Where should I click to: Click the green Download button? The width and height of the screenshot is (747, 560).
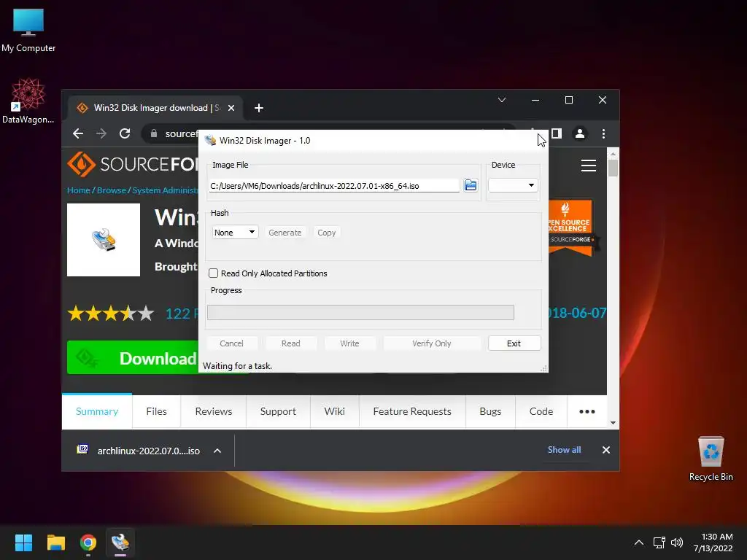coord(133,357)
